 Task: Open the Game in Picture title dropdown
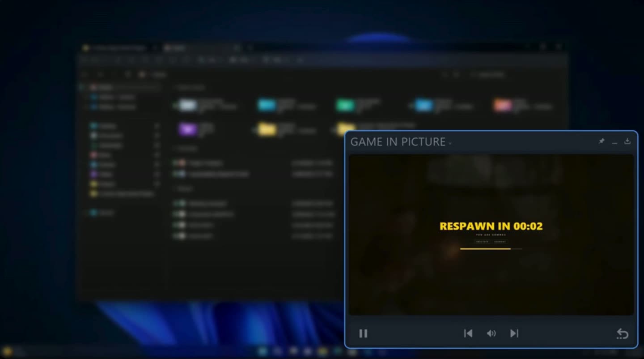click(450, 143)
